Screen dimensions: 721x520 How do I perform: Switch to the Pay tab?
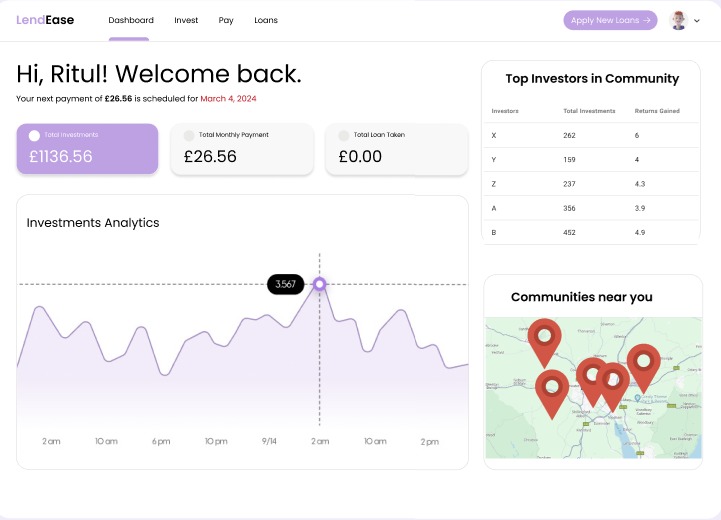click(x=226, y=20)
